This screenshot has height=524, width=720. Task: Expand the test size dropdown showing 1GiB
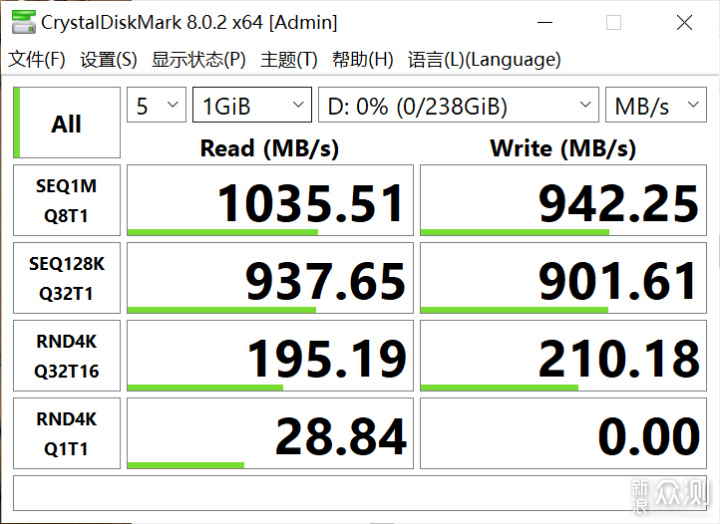(x=252, y=105)
